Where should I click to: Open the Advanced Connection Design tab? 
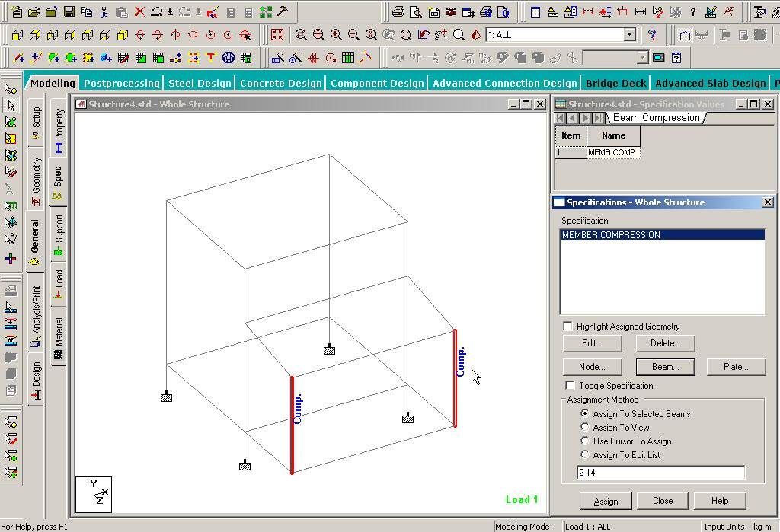point(505,83)
